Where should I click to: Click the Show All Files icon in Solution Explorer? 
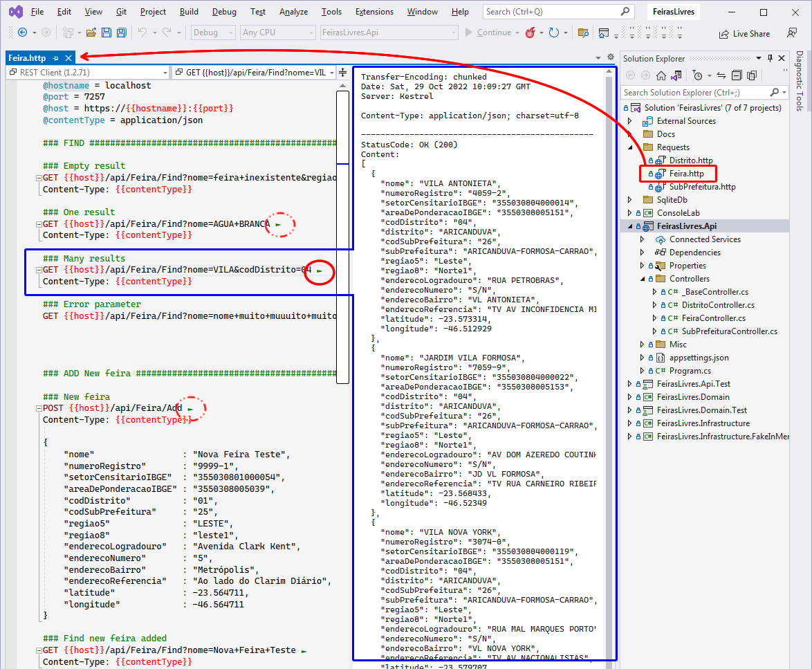click(x=752, y=75)
